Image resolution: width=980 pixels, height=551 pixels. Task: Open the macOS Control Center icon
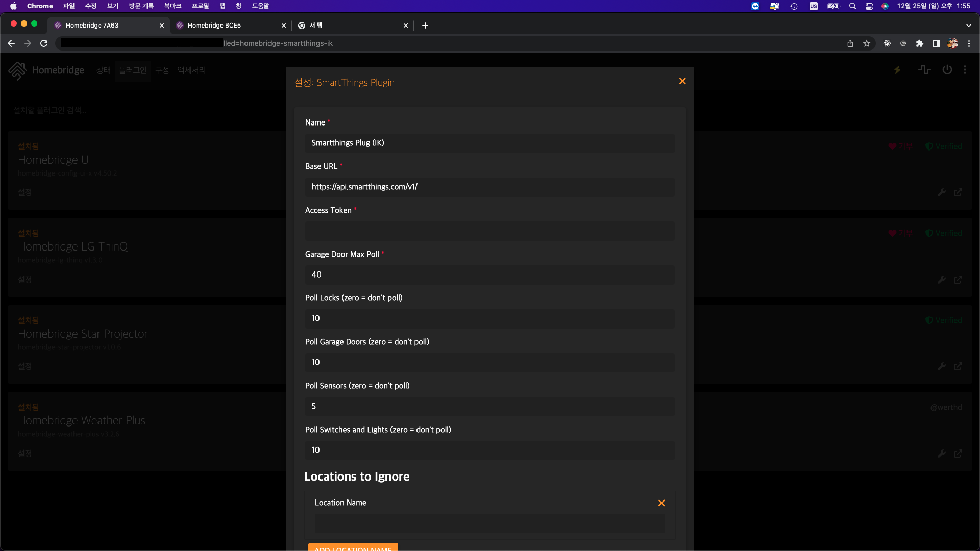tap(869, 6)
